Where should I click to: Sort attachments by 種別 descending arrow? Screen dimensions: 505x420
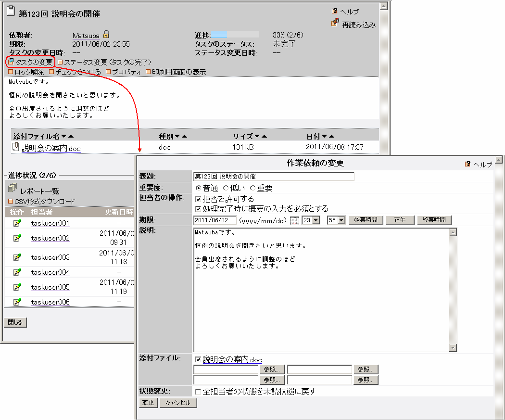(x=177, y=137)
